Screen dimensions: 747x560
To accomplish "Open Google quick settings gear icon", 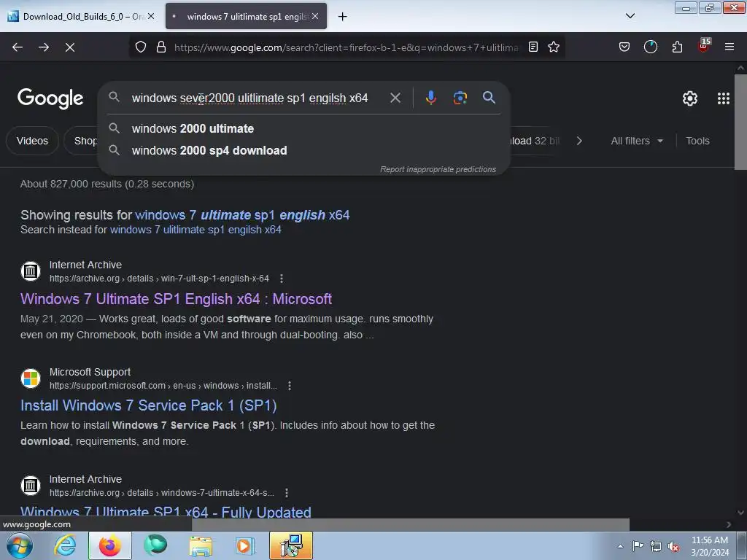I will pyautogui.click(x=690, y=98).
